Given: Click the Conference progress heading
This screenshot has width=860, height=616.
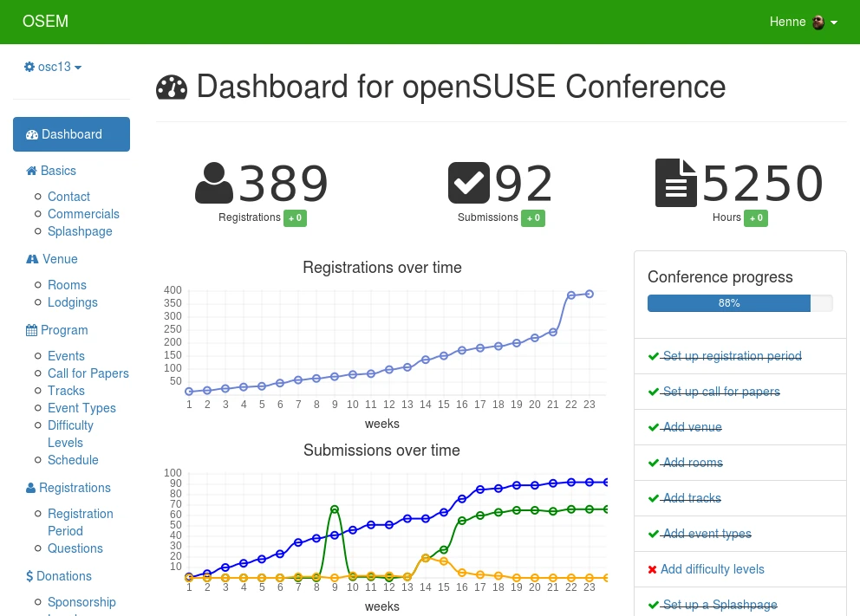Looking at the screenshot, I should [x=720, y=277].
